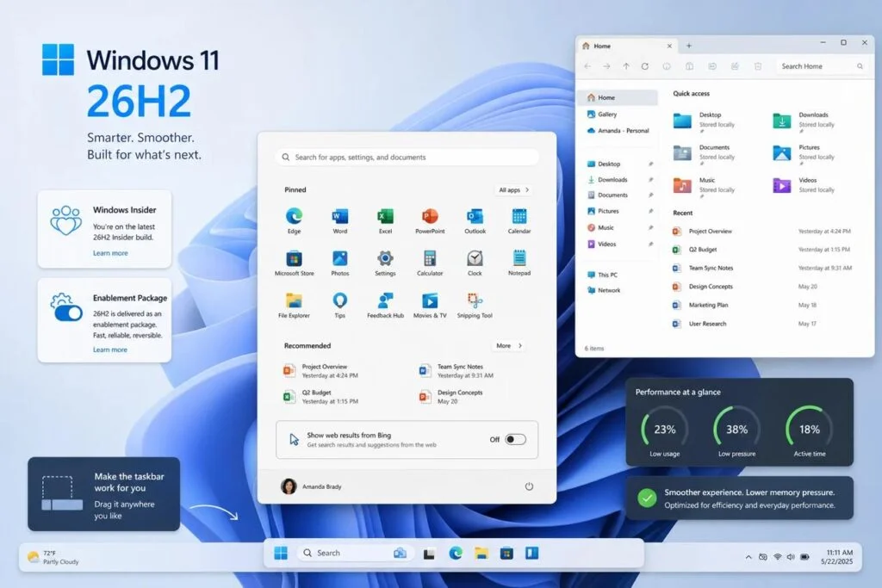Click the Start menu search box
Screen dimensions: 882x588
click(407, 158)
